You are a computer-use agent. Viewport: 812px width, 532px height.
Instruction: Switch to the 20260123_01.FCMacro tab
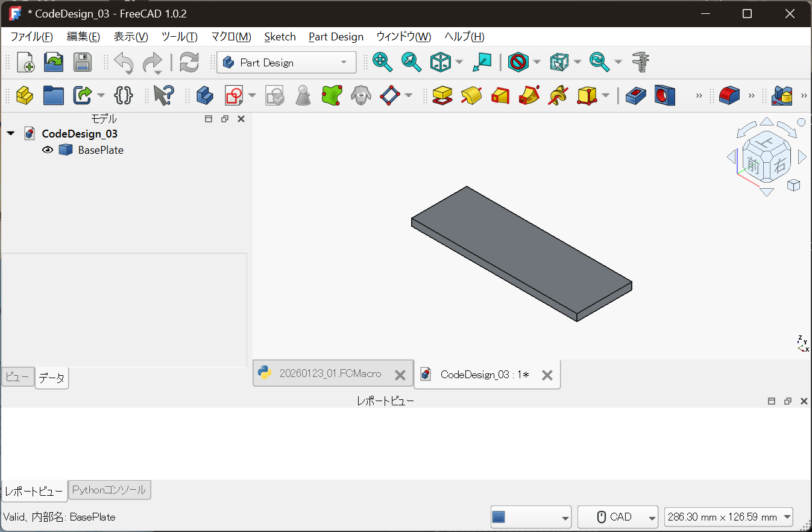[330, 374]
